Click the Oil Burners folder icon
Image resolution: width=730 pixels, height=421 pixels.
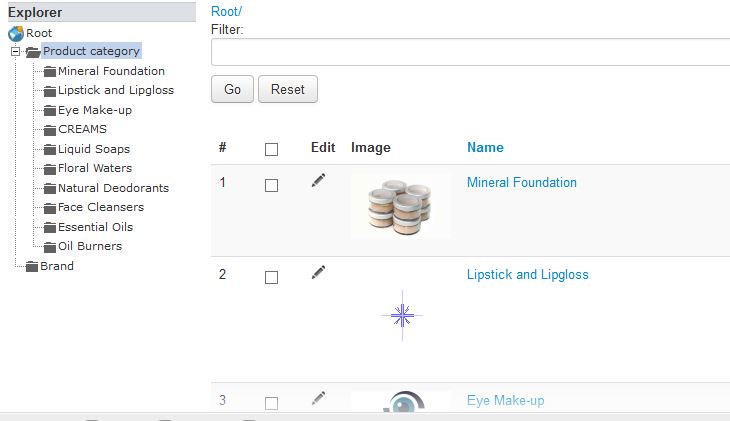click(49, 247)
